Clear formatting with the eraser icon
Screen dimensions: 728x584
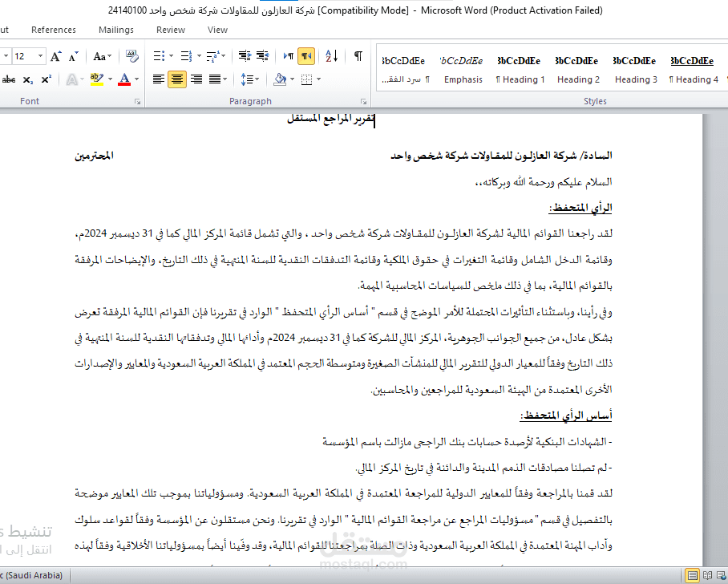pyautogui.click(x=131, y=57)
